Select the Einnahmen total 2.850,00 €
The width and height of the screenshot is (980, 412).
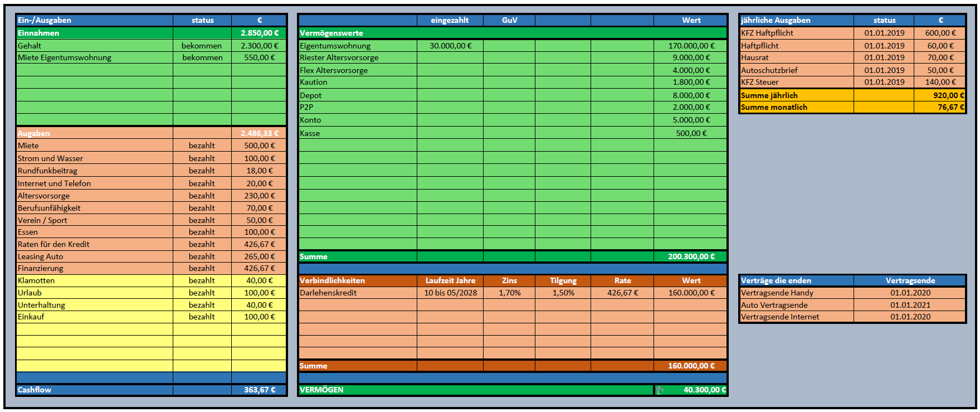pos(259,33)
